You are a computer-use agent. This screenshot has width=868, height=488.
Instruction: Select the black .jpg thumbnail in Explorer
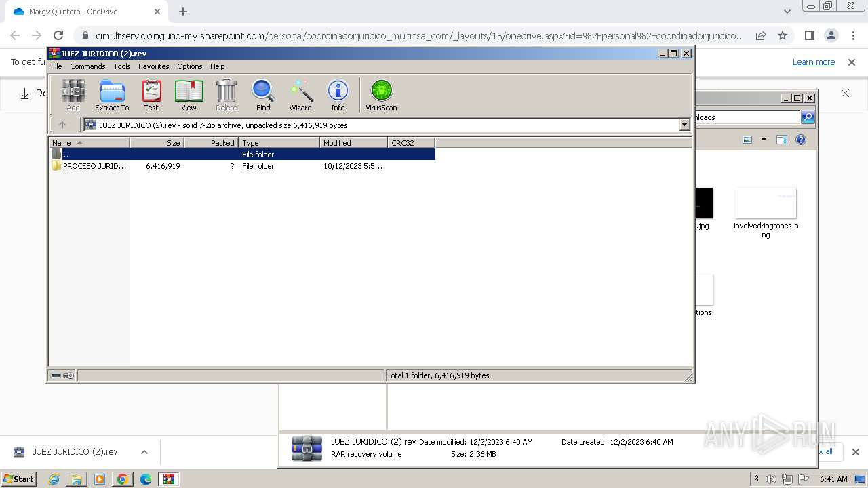(704, 203)
